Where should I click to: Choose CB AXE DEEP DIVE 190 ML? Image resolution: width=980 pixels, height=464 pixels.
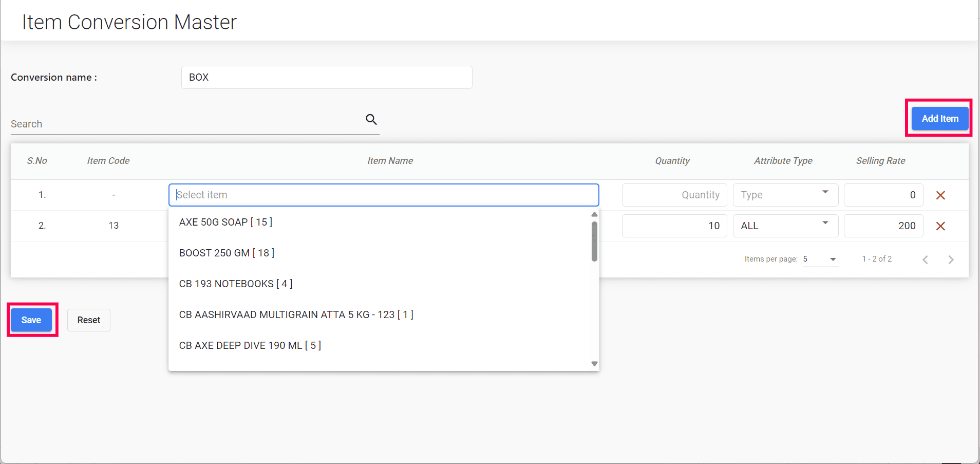tap(250, 345)
